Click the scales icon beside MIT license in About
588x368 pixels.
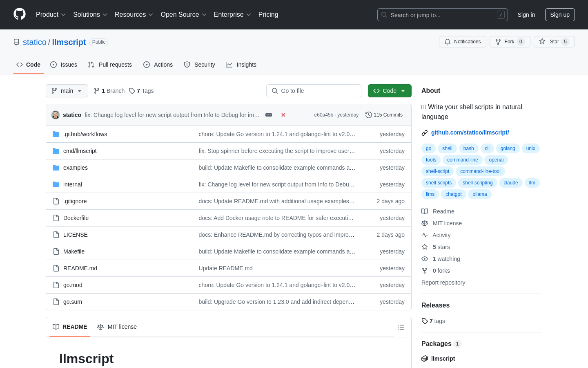[x=425, y=223]
